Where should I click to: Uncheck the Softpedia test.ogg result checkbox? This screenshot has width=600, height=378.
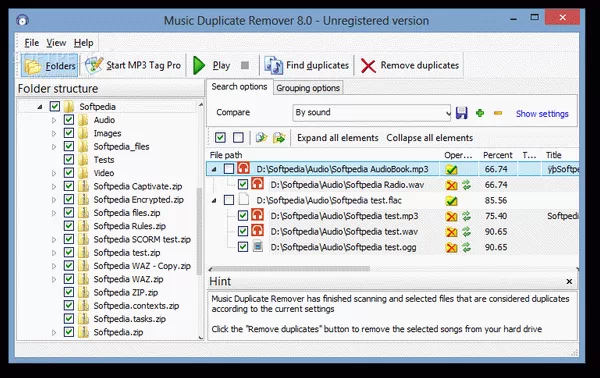point(243,247)
